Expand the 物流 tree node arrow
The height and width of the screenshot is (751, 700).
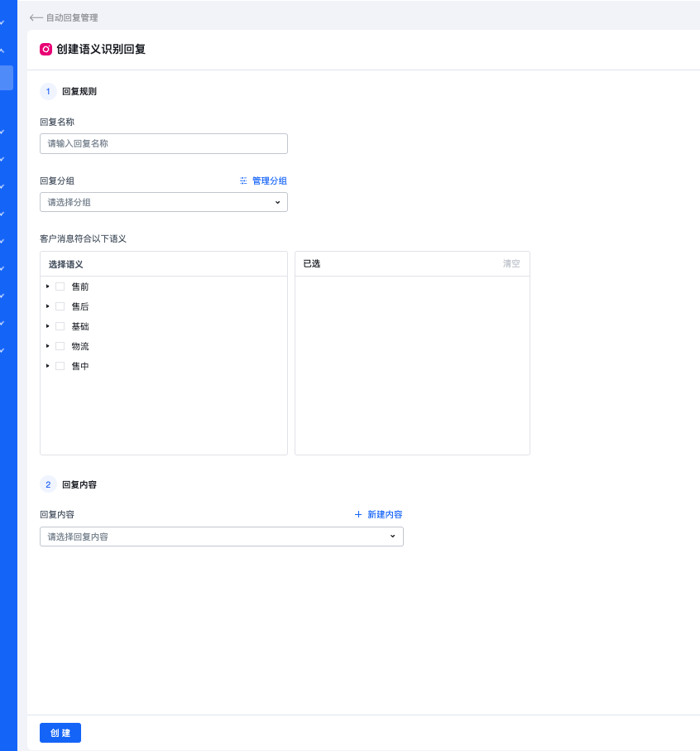47,346
